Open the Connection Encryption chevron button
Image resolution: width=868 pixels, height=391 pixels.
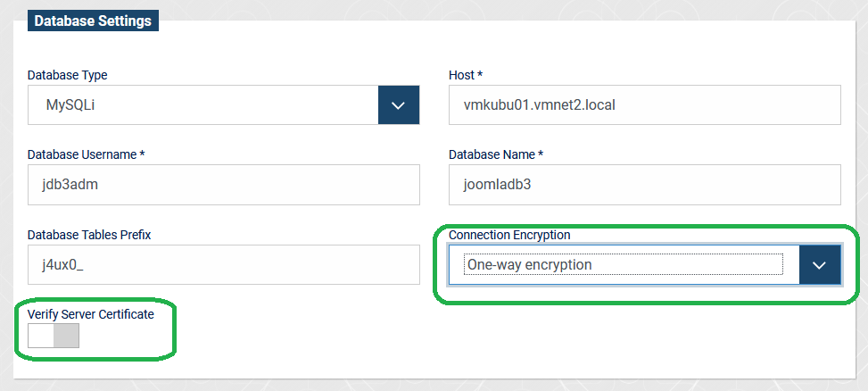(x=820, y=265)
